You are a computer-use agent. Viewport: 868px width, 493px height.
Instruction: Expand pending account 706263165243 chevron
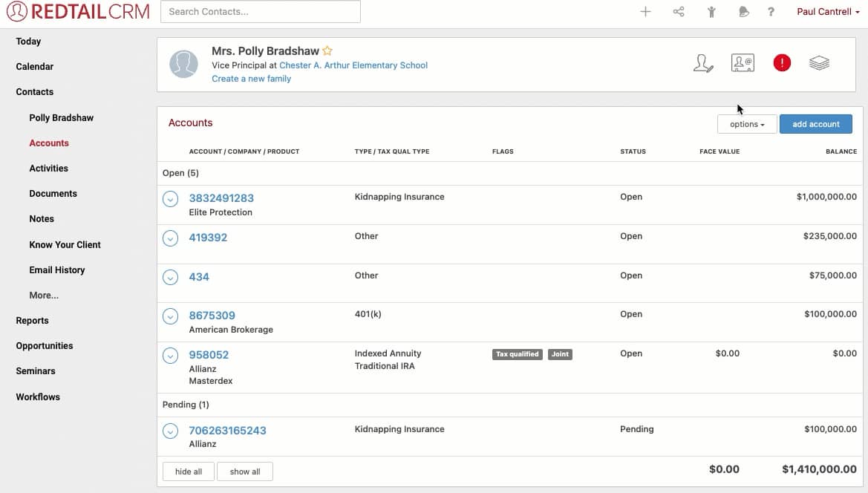pos(171,431)
